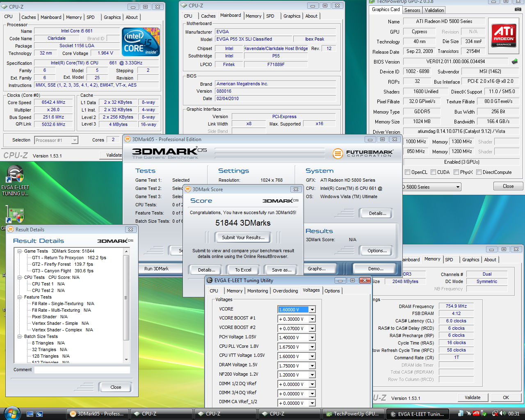This screenshot has height=420, width=525.
Task: Open the VCORE voltage dropdown
Action: point(312,310)
